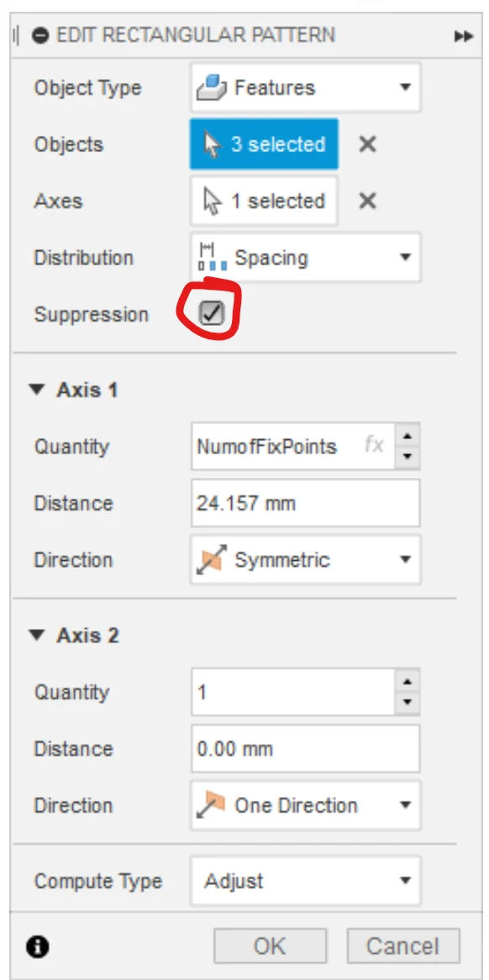Open the Compute Type Adjust dropdown
Viewport: 489px width, 980px height.
306,881
